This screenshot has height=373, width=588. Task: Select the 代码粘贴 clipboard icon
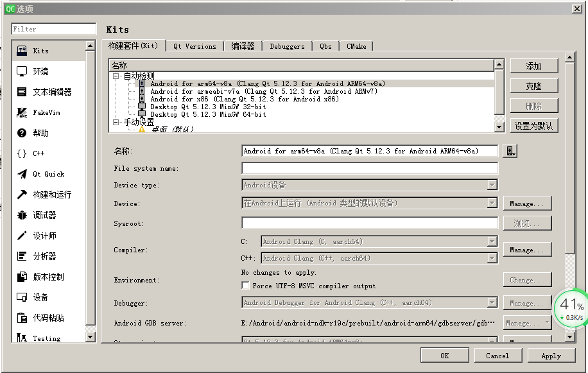(x=22, y=318)
